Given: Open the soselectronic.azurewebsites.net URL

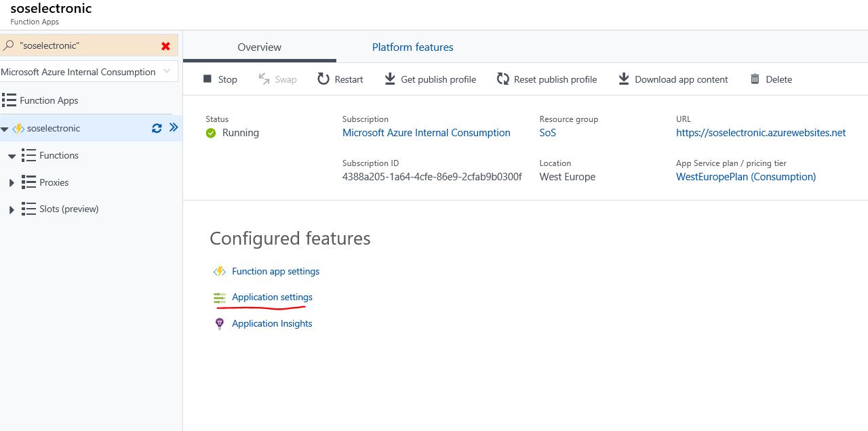Looking at the screenshot, I should (x=760, y=133).
